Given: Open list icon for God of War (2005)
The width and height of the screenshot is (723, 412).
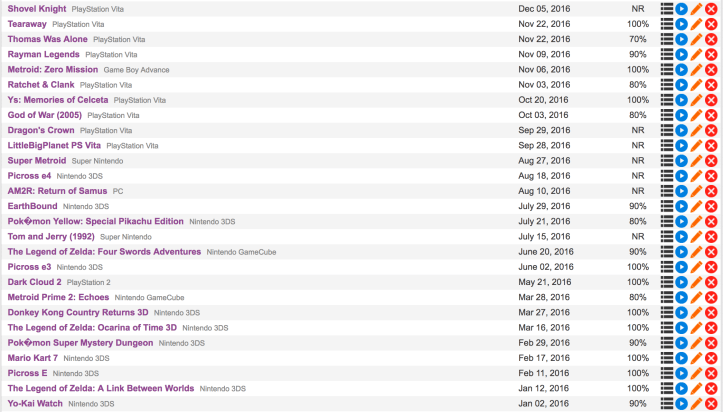Looking at the screenshot, I should coord(667,115).
